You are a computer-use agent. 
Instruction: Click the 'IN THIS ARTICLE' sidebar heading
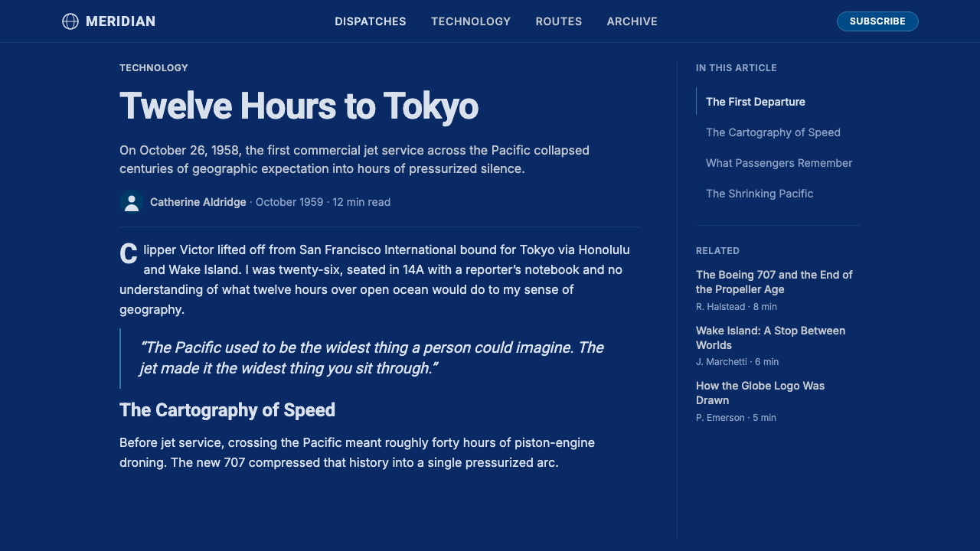tap(737, 68)
